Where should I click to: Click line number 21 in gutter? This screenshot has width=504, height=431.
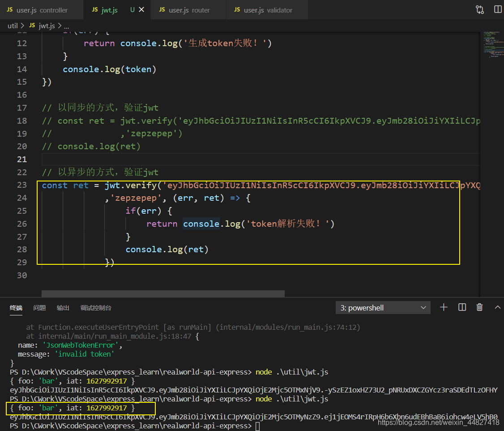coord(22,159)
